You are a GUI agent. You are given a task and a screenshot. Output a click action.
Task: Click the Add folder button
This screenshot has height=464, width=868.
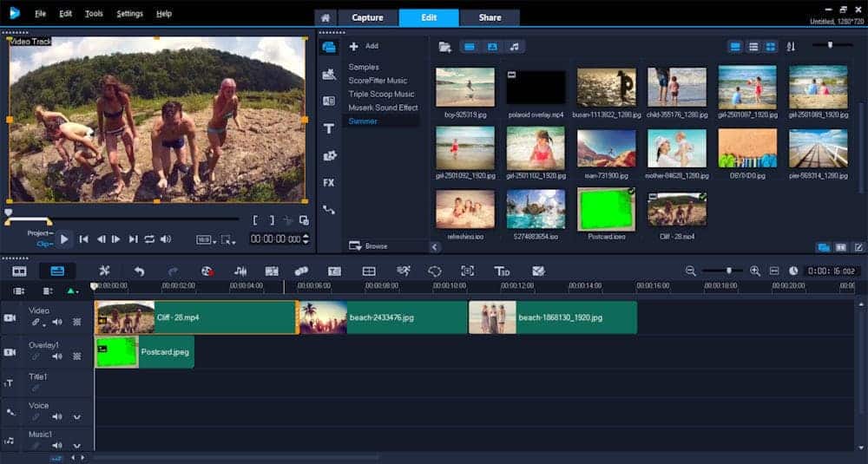coord(365,46)
